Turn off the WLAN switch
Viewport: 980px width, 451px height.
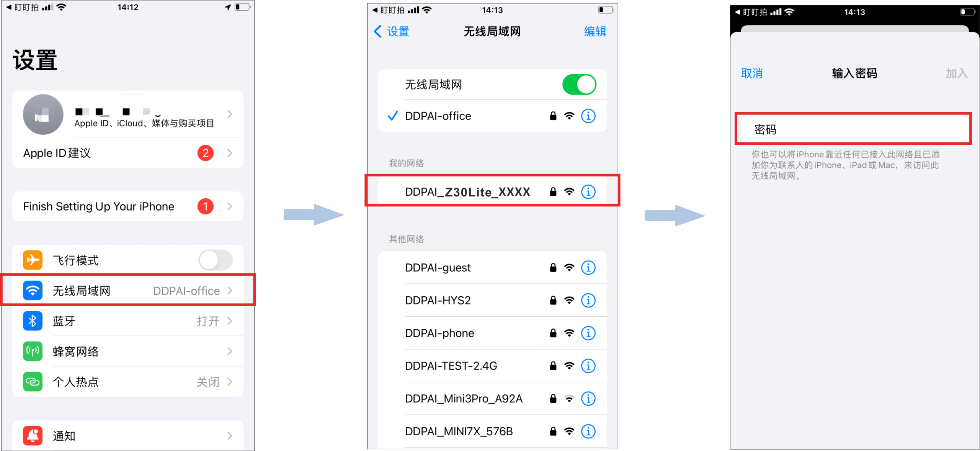coord(579,84)
